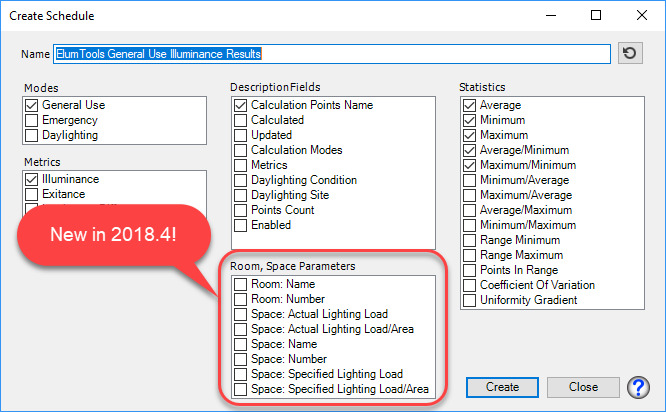Image resolution: width=666 pixels, height=412 pixels.
Task: Click the Close button
Action: 583,387
